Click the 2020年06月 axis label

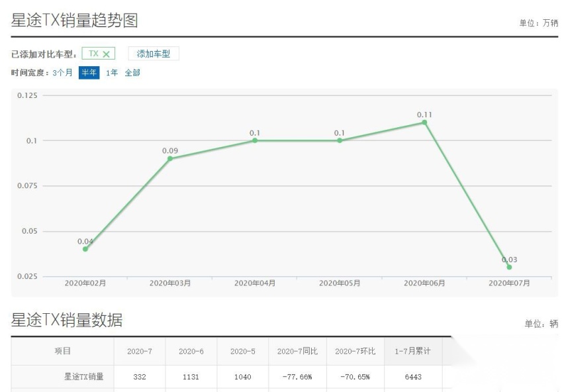tap(424, 283)
